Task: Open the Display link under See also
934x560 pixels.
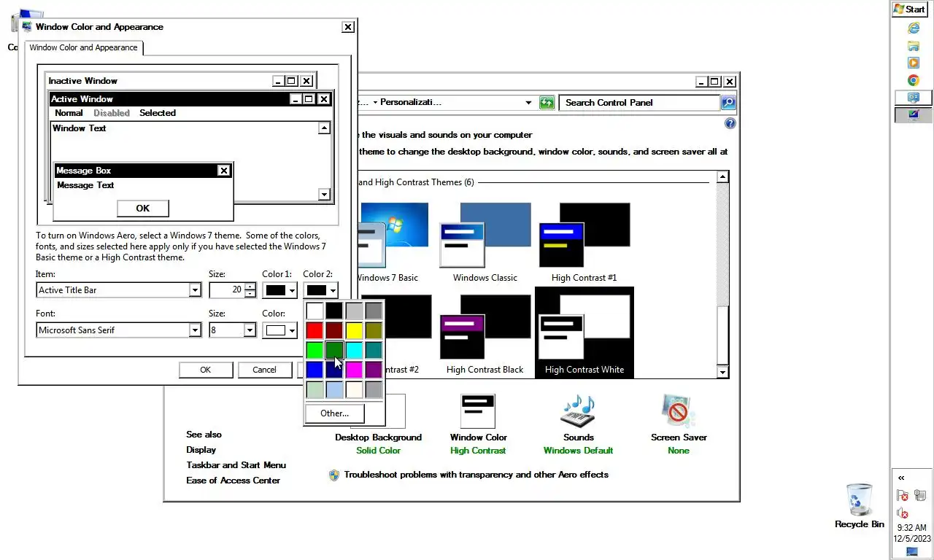Action: (201, 450)
